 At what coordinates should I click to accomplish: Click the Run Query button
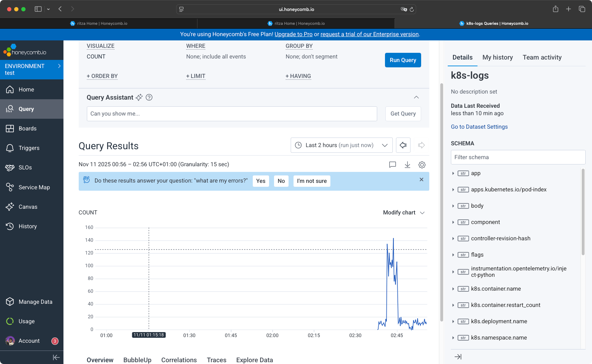tap(403, 60)
